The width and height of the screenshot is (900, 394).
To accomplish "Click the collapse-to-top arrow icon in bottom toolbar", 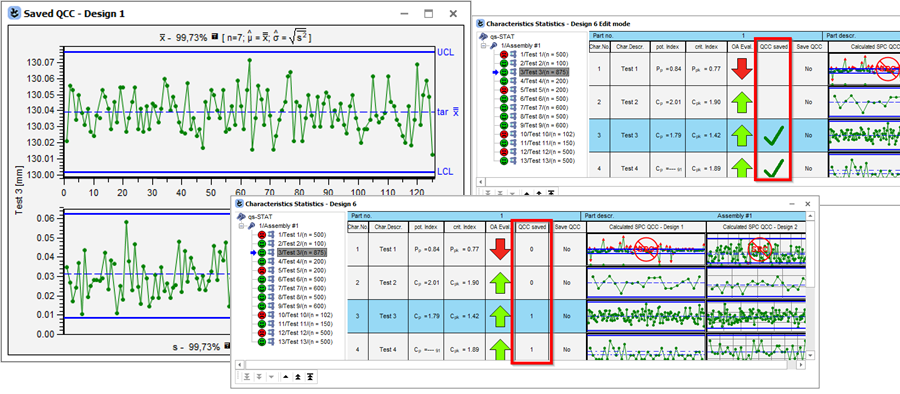I will point(310,377).
